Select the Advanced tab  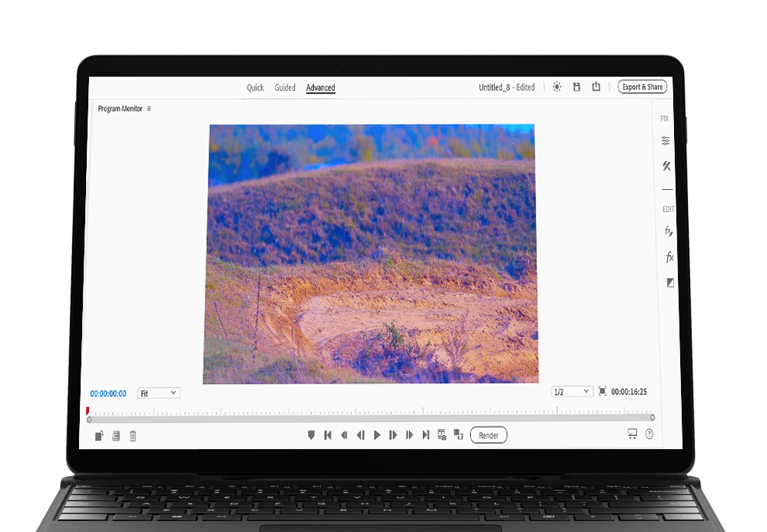(x=321, y=88)
